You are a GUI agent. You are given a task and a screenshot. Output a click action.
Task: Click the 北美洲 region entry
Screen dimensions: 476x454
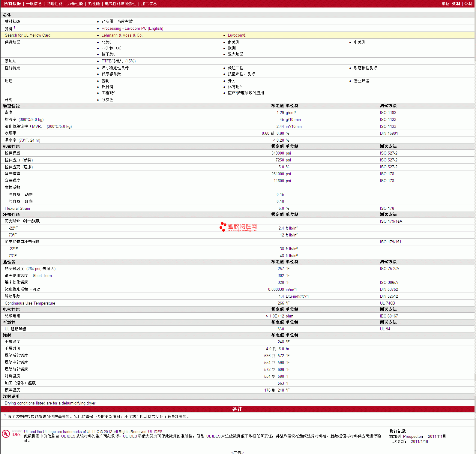[107, 42]
